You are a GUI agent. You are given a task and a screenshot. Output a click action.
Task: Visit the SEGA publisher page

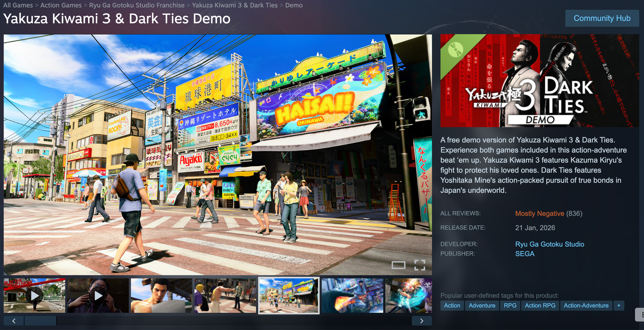click(x=525, y=254)
